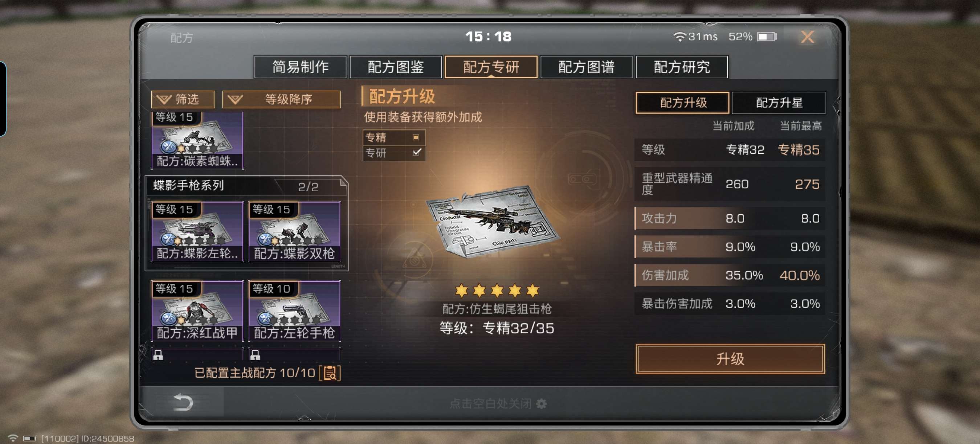Click the 升级 upgrade button
The width and height of the screenshot is (980, 444).
click(730, 359)
